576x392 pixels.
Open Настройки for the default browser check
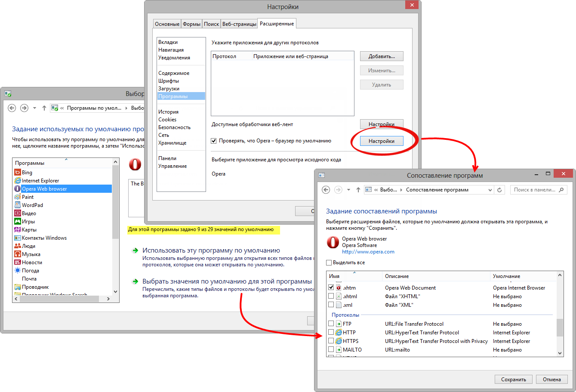point(382,141)
